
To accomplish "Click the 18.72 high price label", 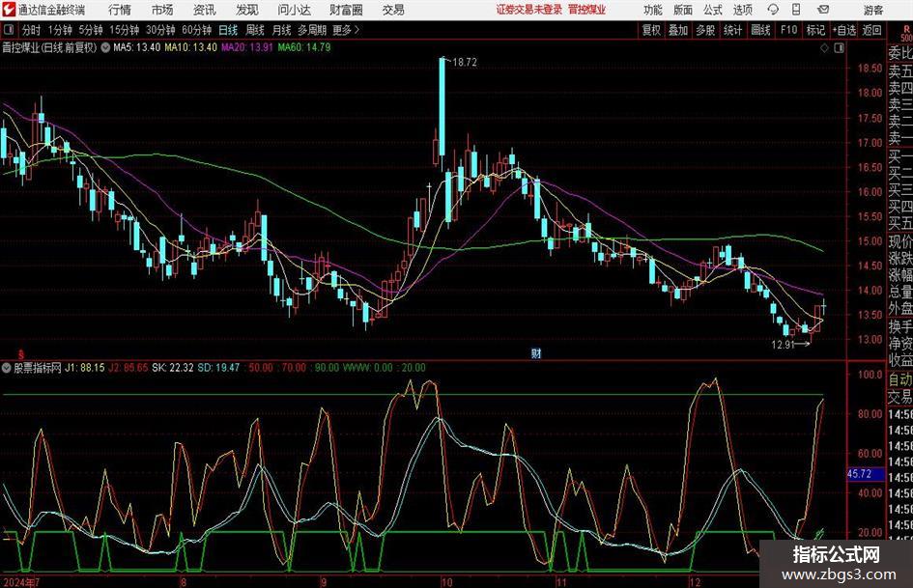I will point(464,63).
